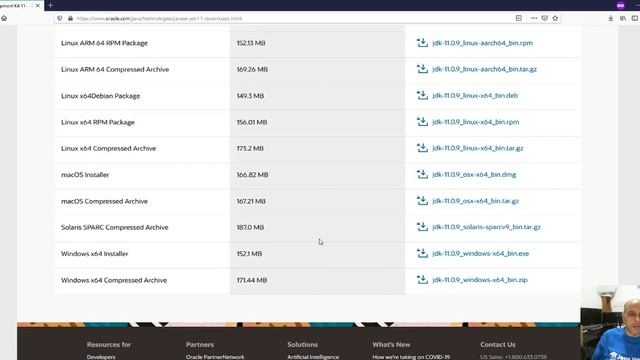Download jdk-11.0.9_windows-x64_bin.zip link

(480, 280)
